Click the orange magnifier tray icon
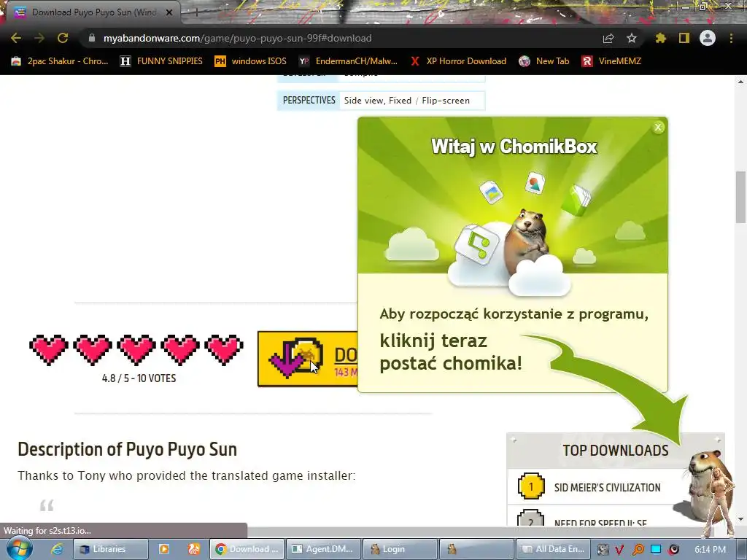The height and width of the screenshot is (560, 747). [x=638, y=550]
